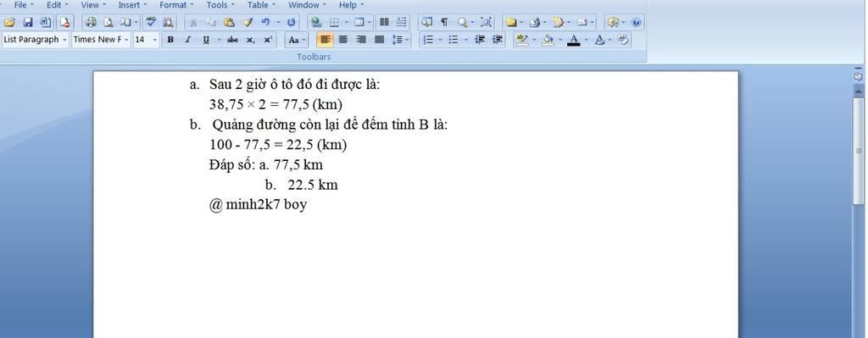Click the Numbering list button
The height and width of the screenshot is (338, 868).
click(428, 39)
